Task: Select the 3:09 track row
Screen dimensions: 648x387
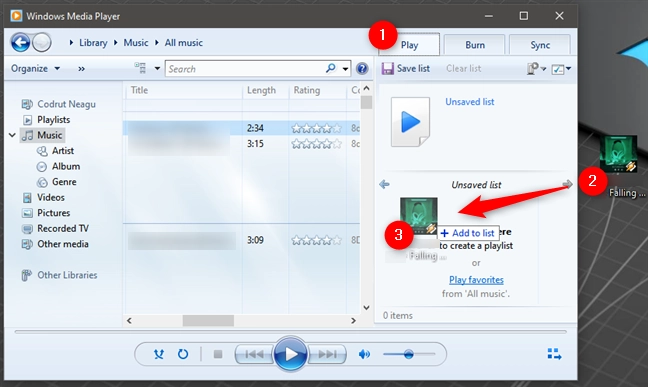Action: 242,240
